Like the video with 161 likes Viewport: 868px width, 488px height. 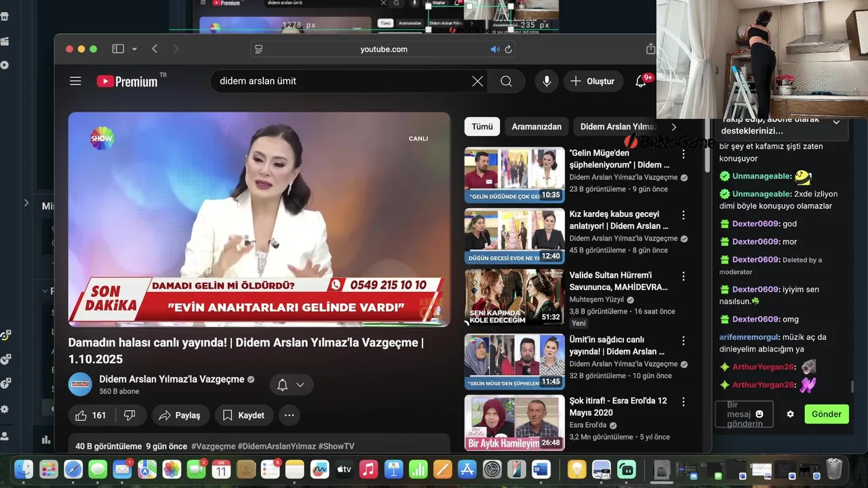[90, 415]
